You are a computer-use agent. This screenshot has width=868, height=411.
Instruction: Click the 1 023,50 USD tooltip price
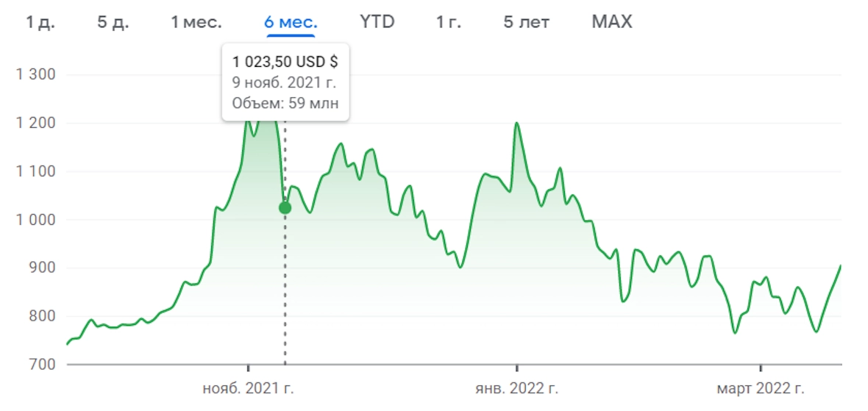pyautogui.click(x=285, y=62)
